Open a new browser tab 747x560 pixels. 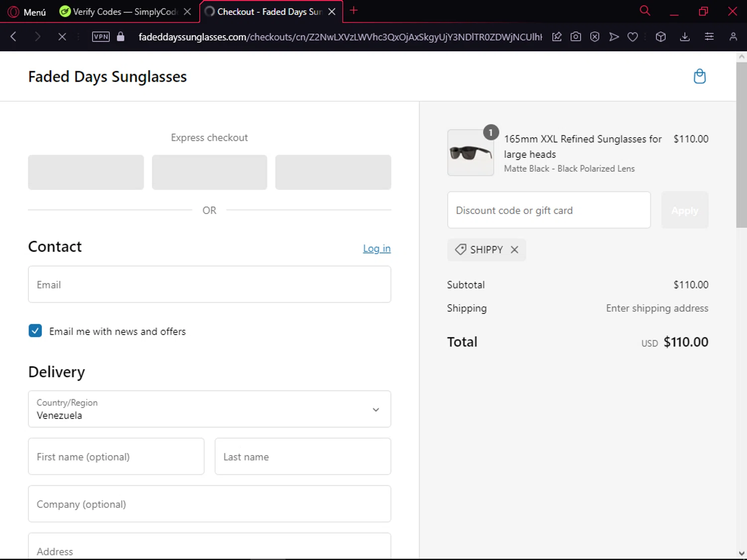click(354, 10)
